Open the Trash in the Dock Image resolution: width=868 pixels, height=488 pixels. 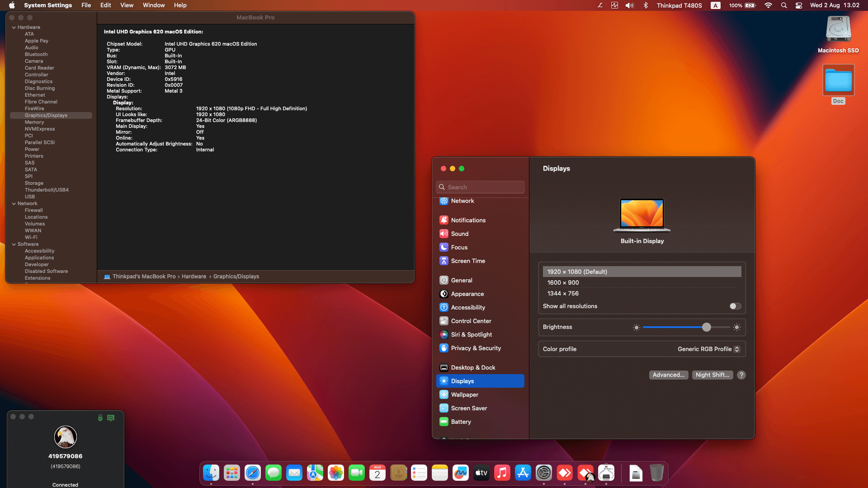pos(657,473)
